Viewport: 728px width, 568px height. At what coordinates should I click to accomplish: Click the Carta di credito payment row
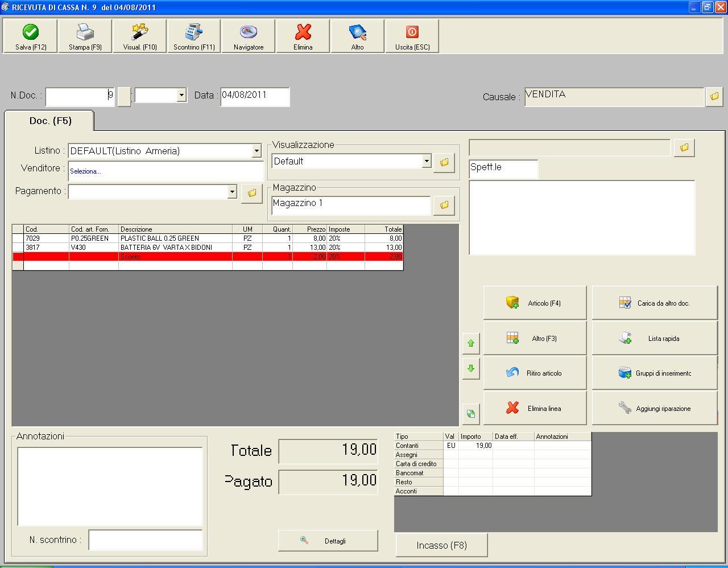click(493, 464)
